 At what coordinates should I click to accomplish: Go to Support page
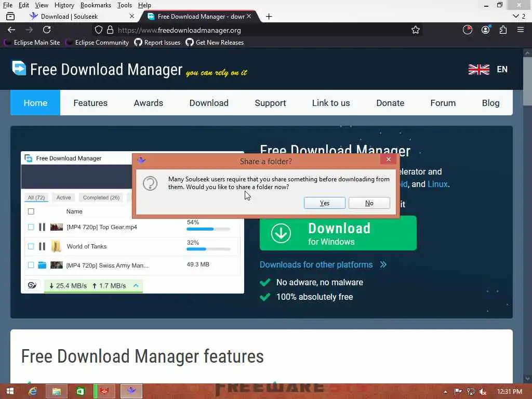[x=270, y=103]
